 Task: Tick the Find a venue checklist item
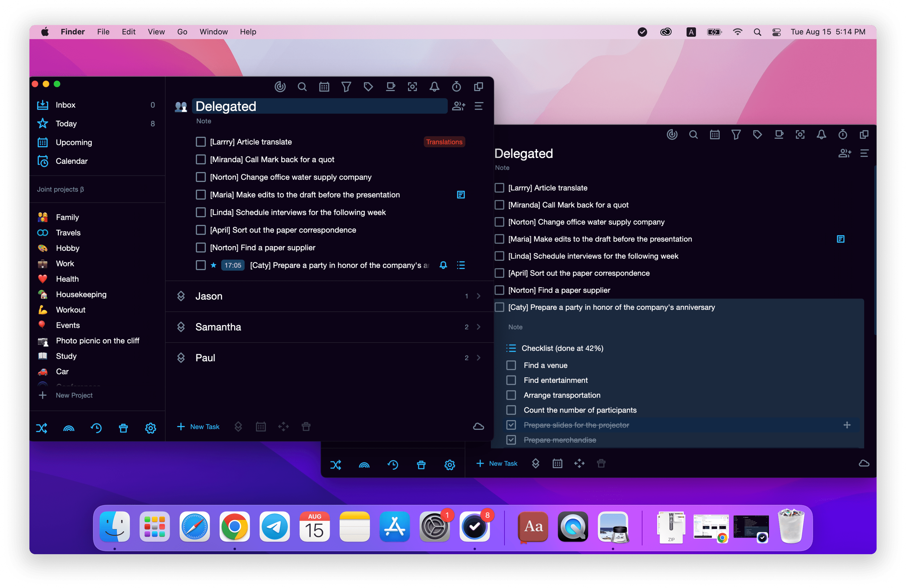click(511, 365)
